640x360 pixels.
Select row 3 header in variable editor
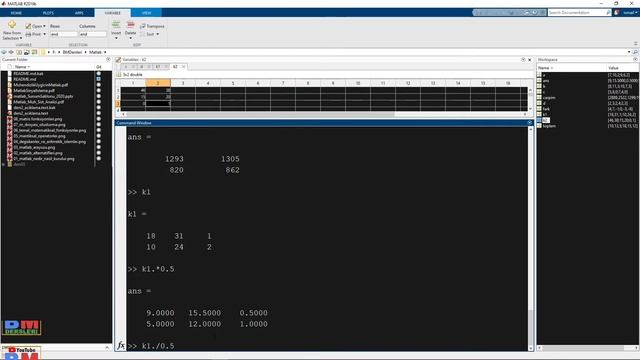point(118,104)
